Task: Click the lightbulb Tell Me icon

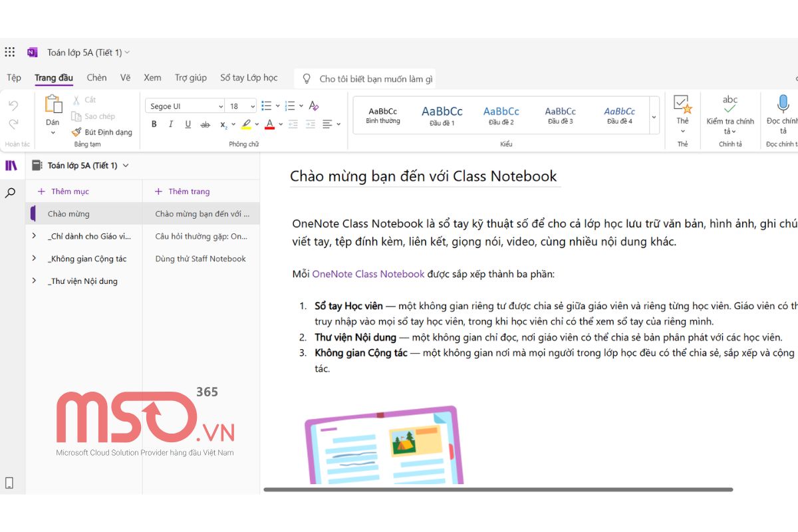Action: click(x=307, y=78)
